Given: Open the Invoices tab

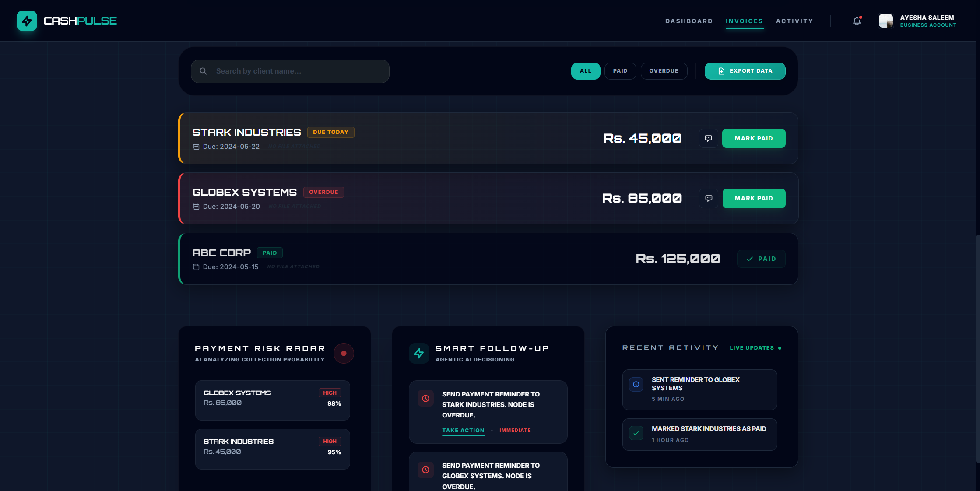Looking at the screenshot, I should pyautogui.click(x=744, y=21).
